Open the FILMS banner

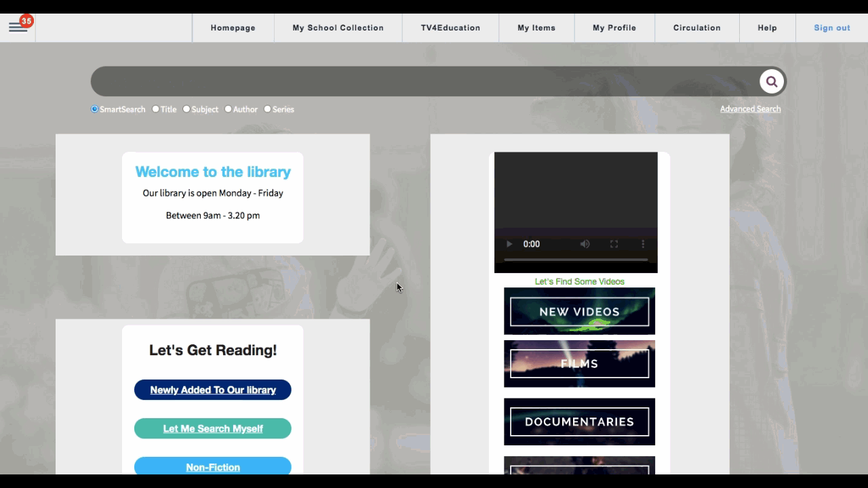[x=579, y=364]
